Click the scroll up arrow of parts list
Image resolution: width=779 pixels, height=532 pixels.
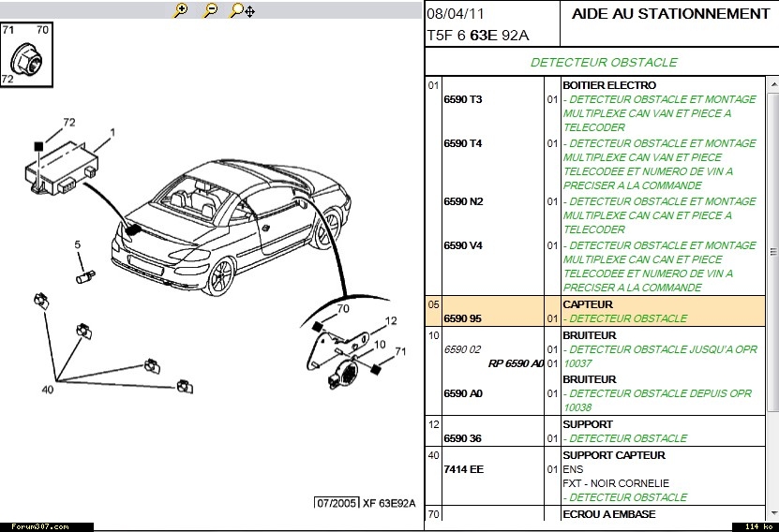(773, 84)
